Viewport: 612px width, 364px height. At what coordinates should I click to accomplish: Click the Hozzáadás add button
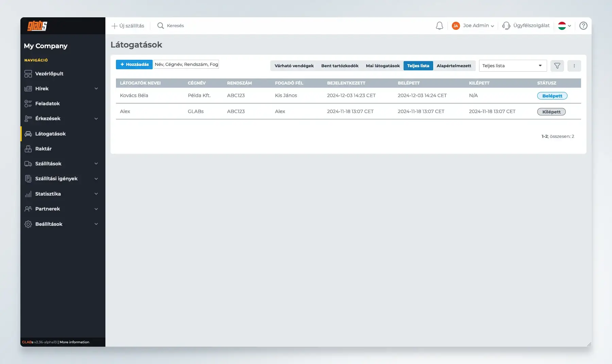coord(134,65)
